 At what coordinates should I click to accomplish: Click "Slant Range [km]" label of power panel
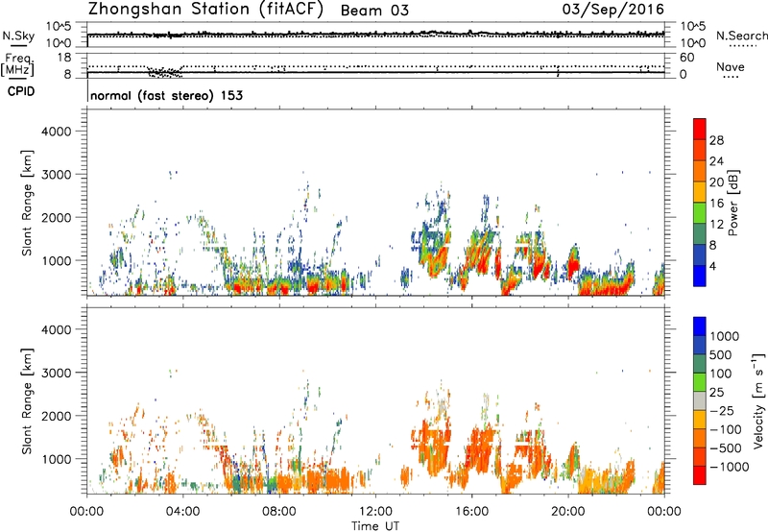(27, 203)
